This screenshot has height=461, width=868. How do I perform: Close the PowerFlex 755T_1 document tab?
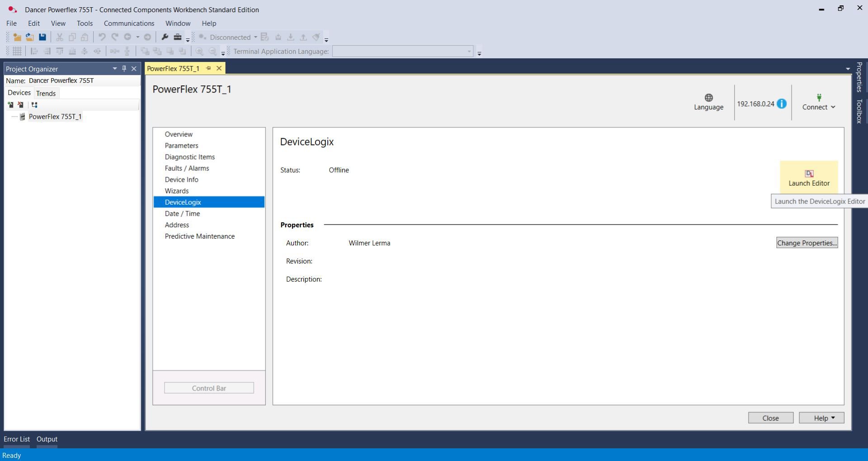tap(219, 68)
